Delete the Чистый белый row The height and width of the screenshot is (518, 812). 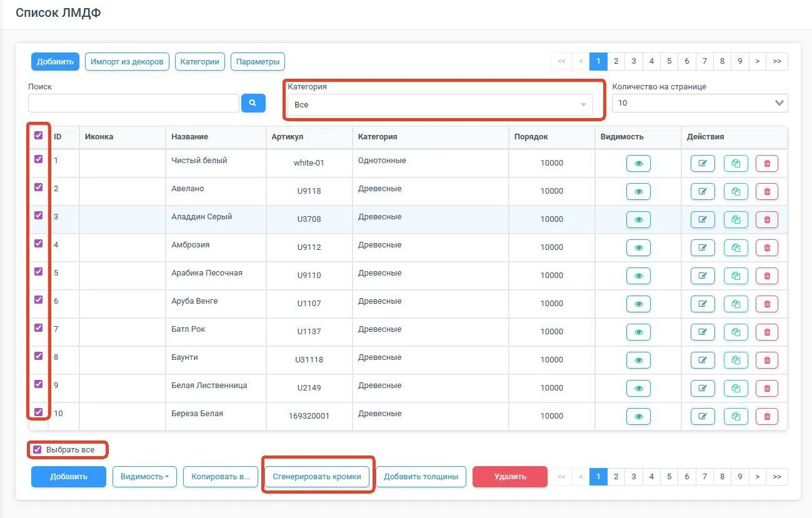[x=767, y=163]
